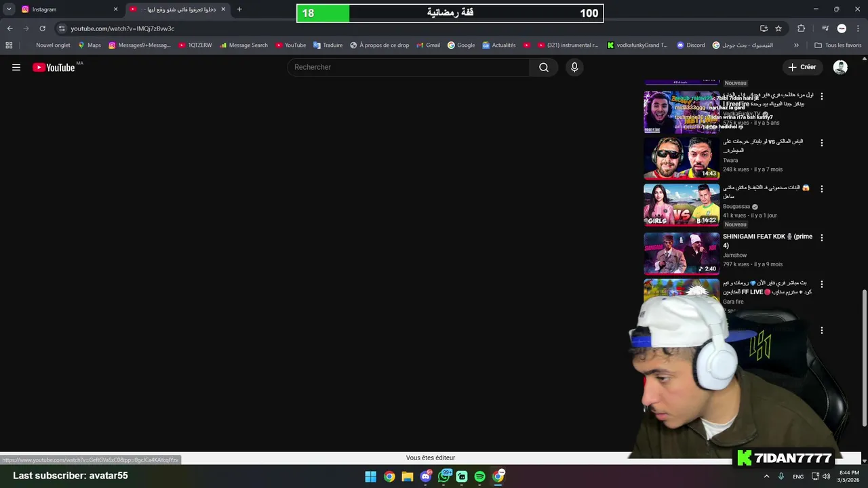
Task: Open File Explorer from the taskbar
Action: 408,476
